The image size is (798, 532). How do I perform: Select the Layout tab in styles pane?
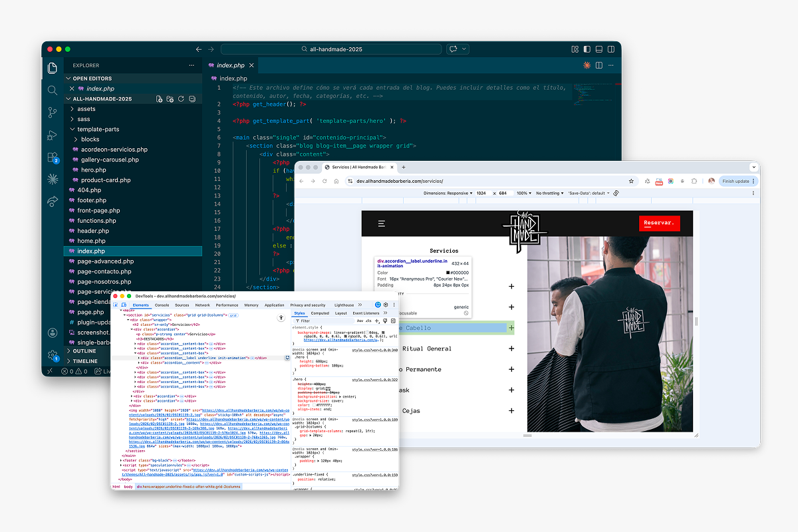pyautogui.click(x=341, y=313)
